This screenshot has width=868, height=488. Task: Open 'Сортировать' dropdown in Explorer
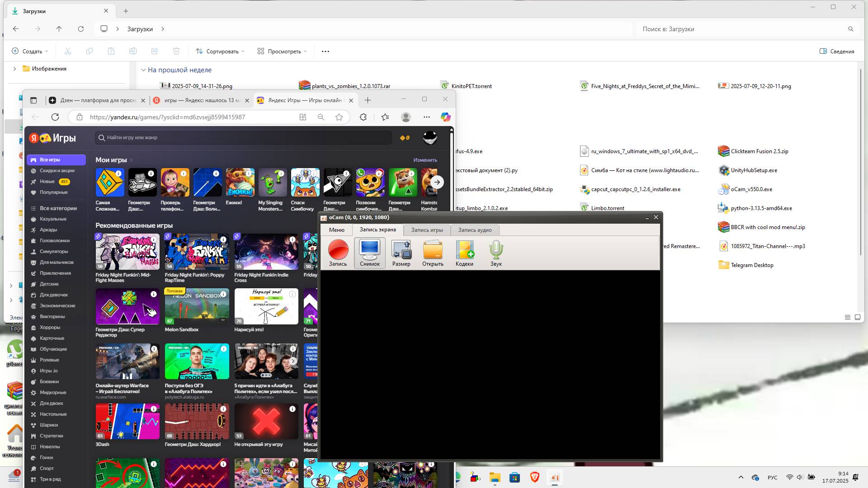[220, 52]
